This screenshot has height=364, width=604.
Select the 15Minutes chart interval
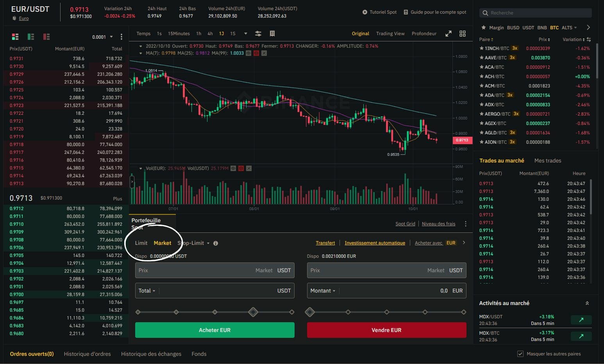point(179,34)
